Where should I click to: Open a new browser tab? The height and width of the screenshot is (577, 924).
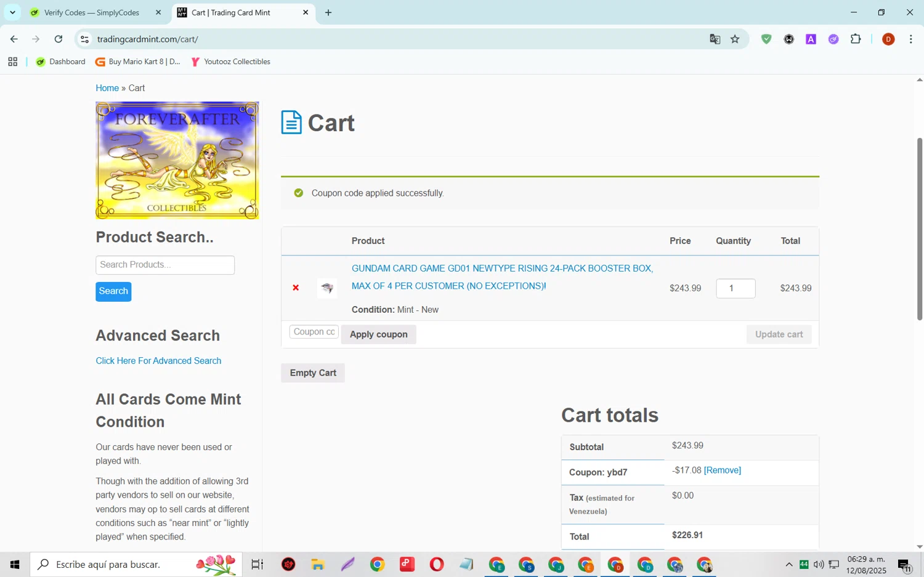[x=328, y=12]
